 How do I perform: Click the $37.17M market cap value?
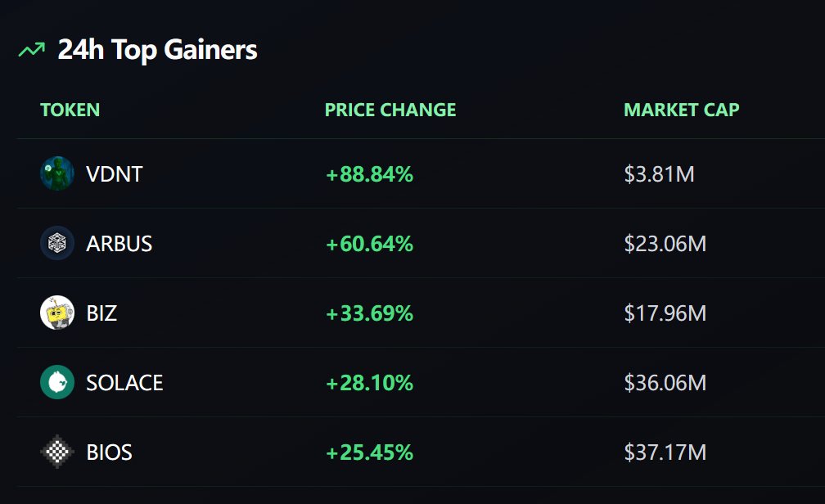[665, 452]
